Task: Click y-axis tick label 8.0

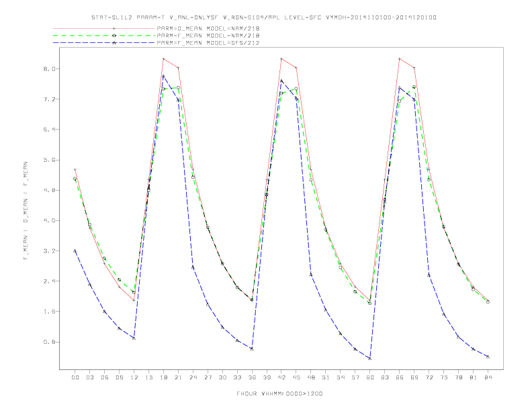Action: coord(49,69)
